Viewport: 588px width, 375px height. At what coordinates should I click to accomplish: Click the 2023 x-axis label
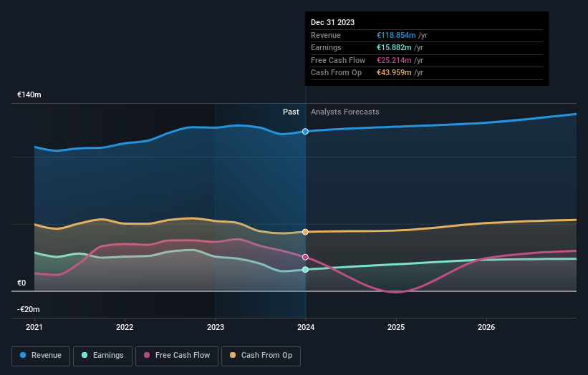tap(216, 328)
